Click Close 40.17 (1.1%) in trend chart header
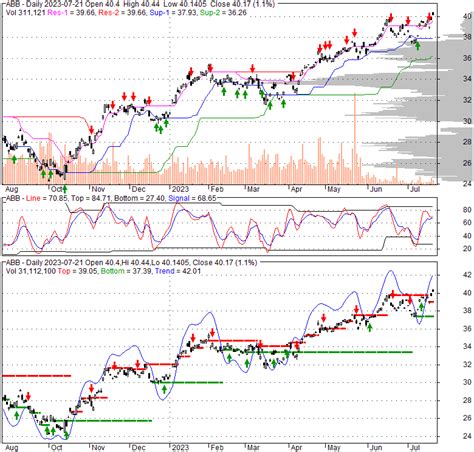474x452 pixels. tap(224, 262)
